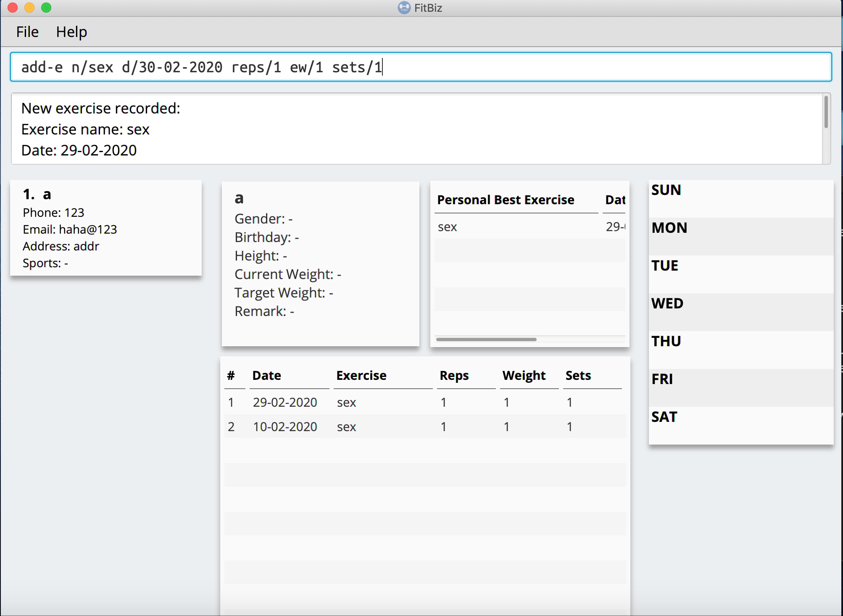
Task: Select client card 1. a
Action: (x=106, y=228)
